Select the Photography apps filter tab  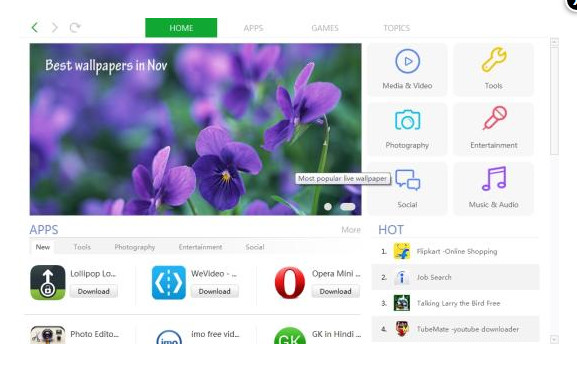coord(135,247)
